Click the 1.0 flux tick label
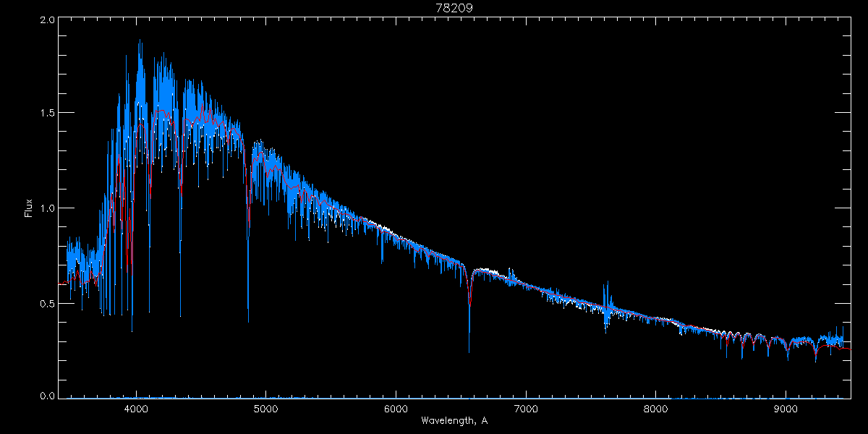 47,208
